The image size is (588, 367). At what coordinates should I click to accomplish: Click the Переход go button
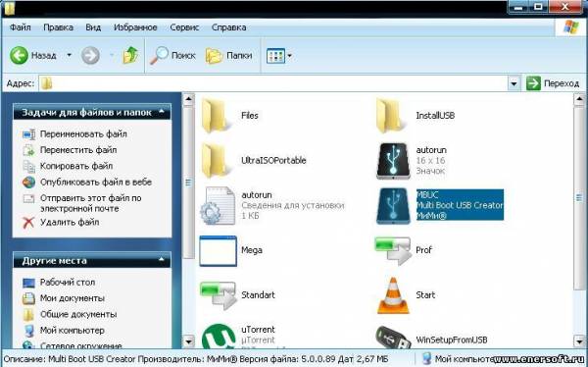click(553, 83)
